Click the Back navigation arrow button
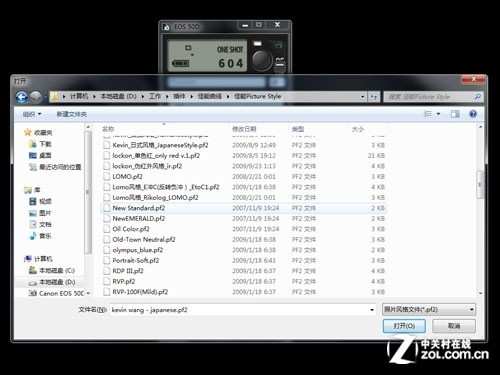Viewport: 500px width, 375px height. [22, 97]
